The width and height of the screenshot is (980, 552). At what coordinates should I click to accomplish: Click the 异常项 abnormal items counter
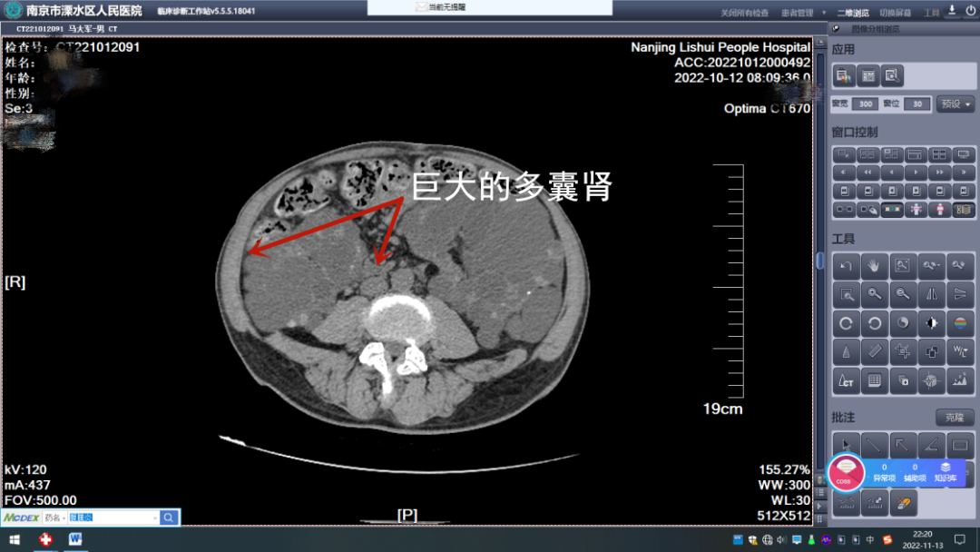884,473
